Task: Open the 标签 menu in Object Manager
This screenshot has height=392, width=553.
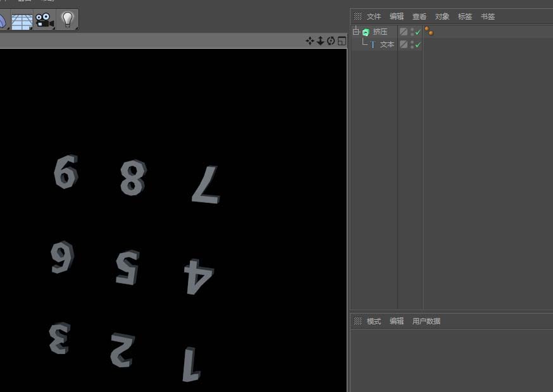Action: [465, 16]
